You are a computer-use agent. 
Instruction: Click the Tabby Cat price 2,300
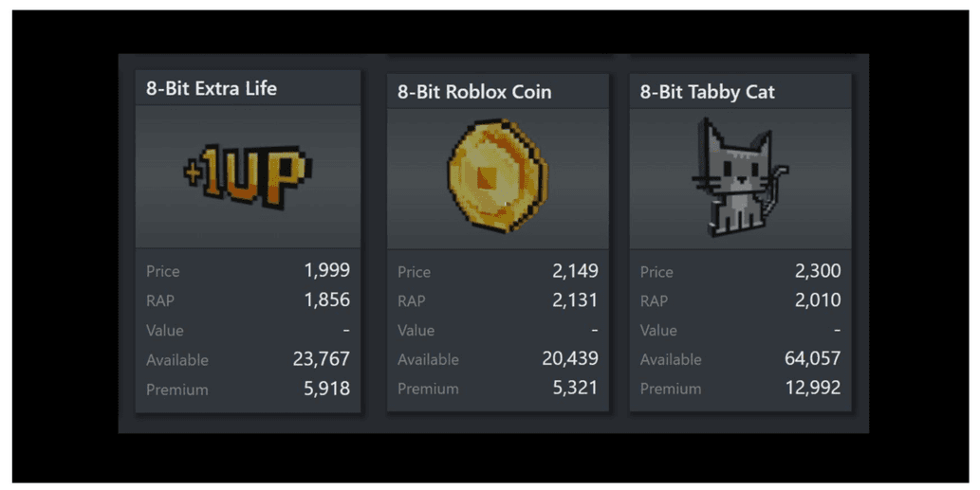818,271
